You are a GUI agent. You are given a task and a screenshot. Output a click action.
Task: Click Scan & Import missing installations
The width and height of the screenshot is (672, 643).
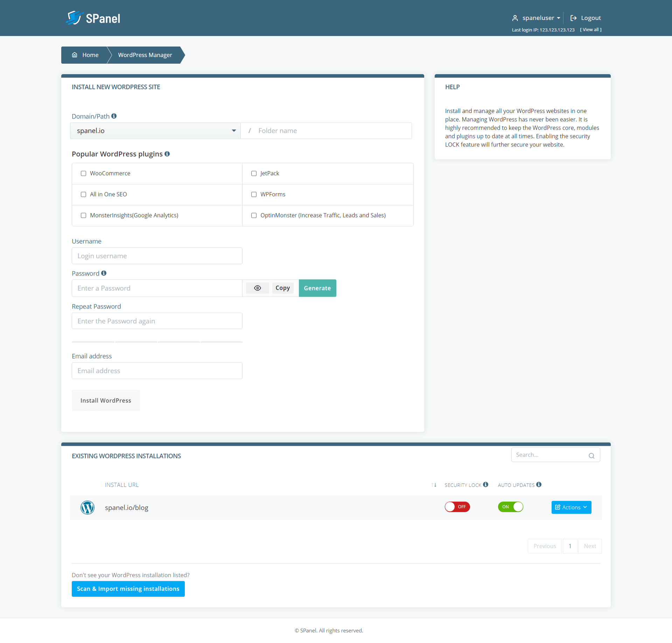click(128, 589)
